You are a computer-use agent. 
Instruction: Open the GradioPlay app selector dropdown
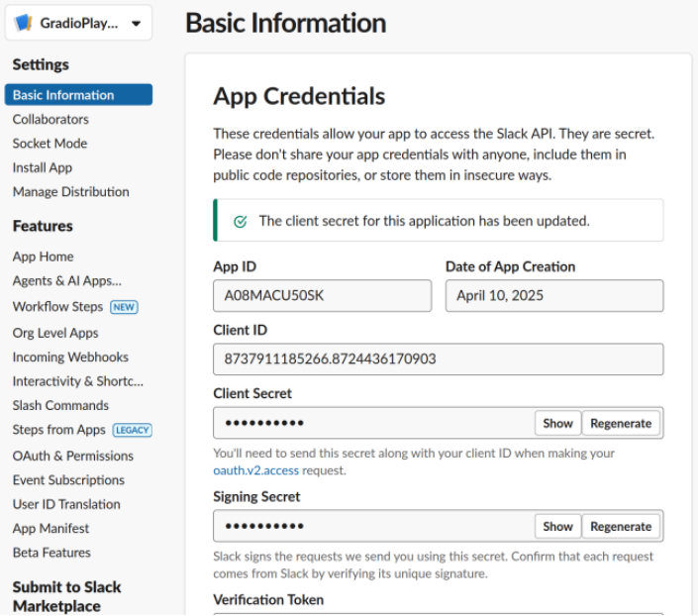pos(78,23)
